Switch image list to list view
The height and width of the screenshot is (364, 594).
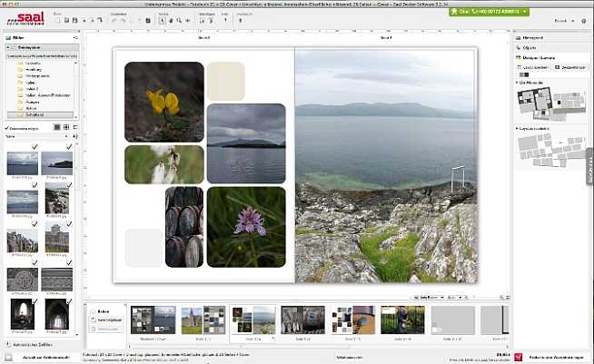pos(75,127)
